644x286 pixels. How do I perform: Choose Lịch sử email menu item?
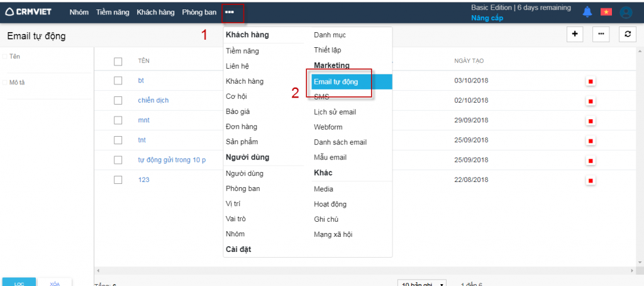coord(335,112)
